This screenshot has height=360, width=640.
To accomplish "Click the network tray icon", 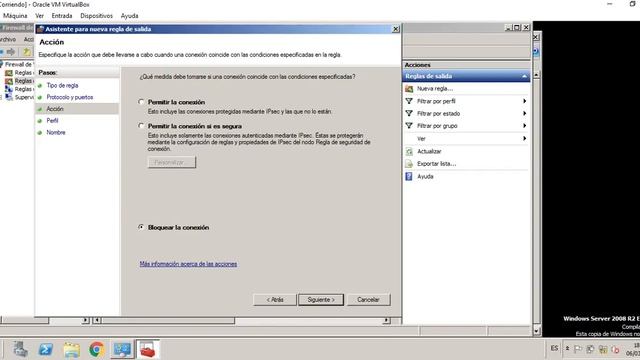I will click(x=603, y=349).
